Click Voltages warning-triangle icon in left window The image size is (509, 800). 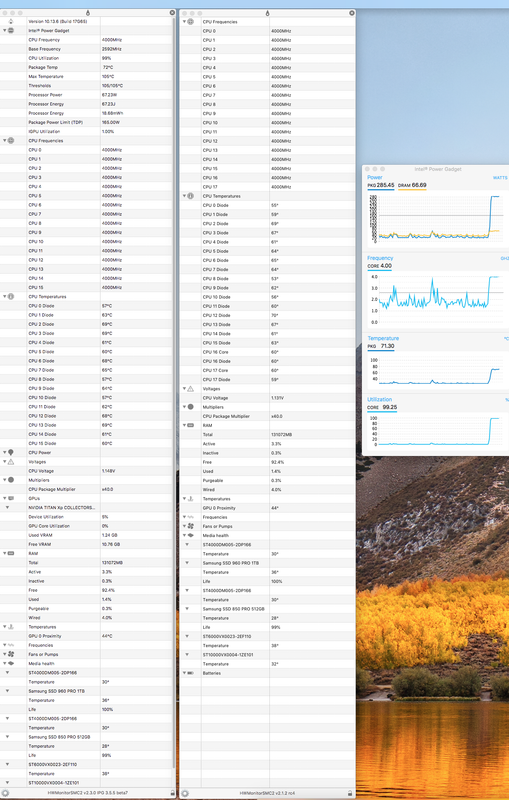11,462
